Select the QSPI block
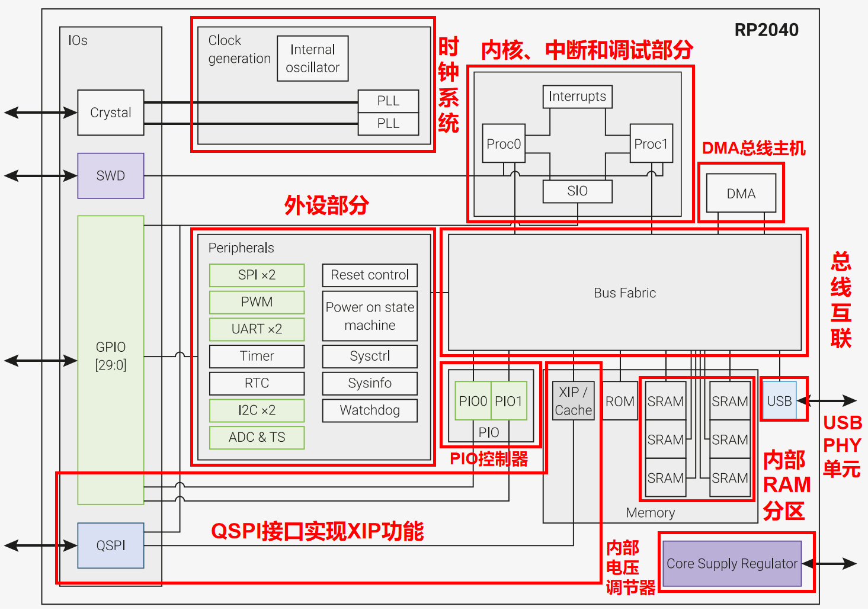This screenshot has height=610, width=868. pyautogui.click(x=111, y=545)
